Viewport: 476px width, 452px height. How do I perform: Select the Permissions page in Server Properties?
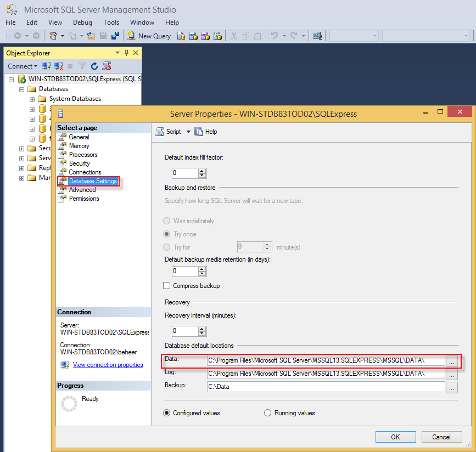point(84,199)
